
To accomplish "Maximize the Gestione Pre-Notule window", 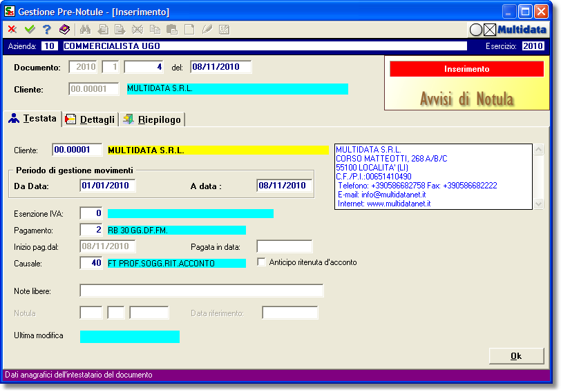I will (525, 12).
